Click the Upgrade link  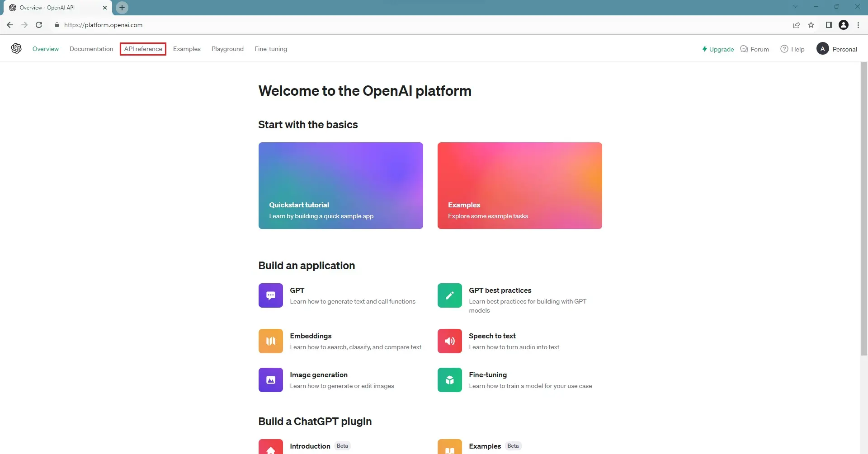coord(718,49)
